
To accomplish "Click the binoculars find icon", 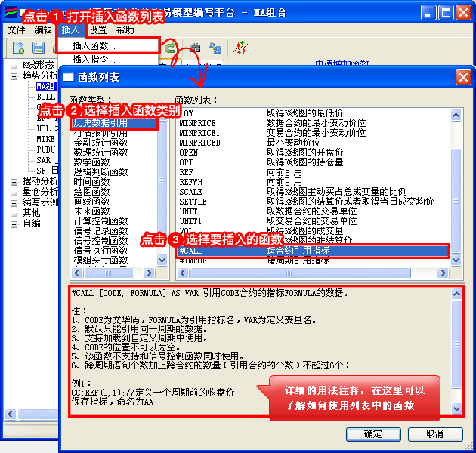I will click(196, 48).
